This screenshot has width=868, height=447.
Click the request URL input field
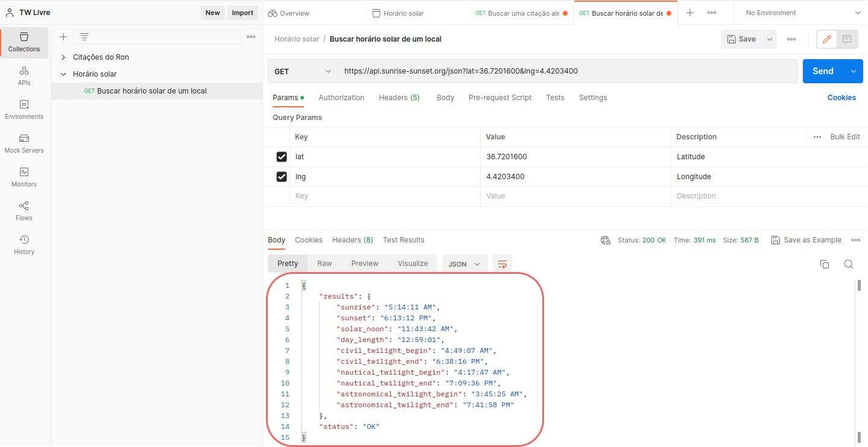[x=567, y=71]
